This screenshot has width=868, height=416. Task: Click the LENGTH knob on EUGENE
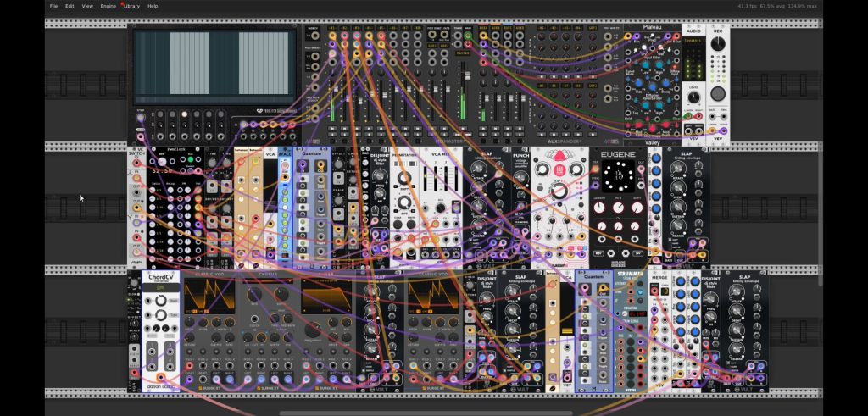coord(600,208)
